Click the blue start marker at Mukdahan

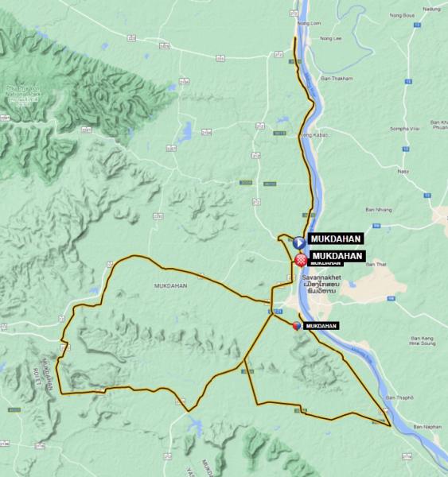pyautogui.click(x=299, y=242)
